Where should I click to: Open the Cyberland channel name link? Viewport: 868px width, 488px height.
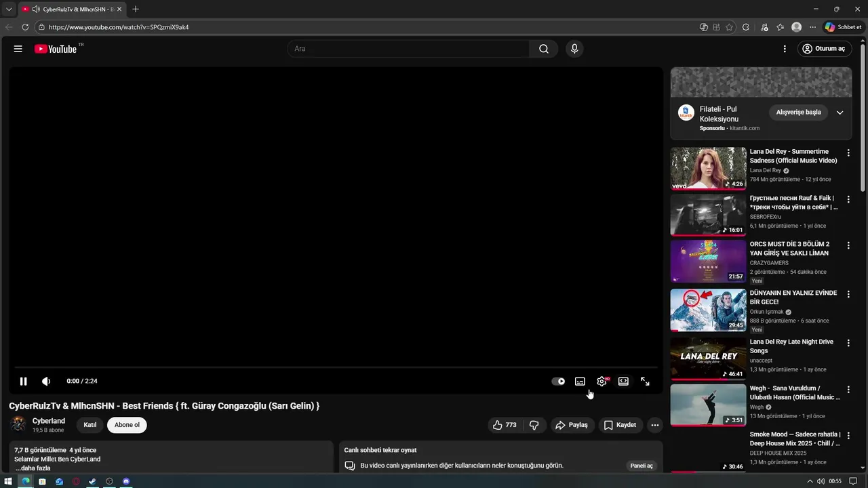pos(49,421)
